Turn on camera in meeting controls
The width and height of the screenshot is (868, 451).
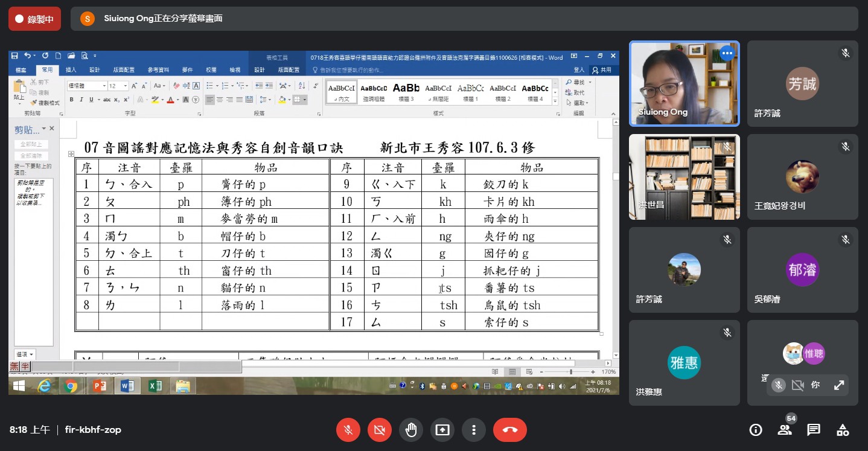click(x=380, y=430)
